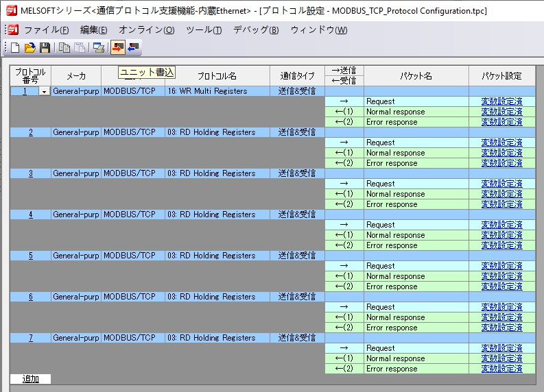Image resolution: width=544 pixels, height=392 pixels.
Task: Open the オンライン(O) menu
Action: pyautogui.click(x=146, y=30)
